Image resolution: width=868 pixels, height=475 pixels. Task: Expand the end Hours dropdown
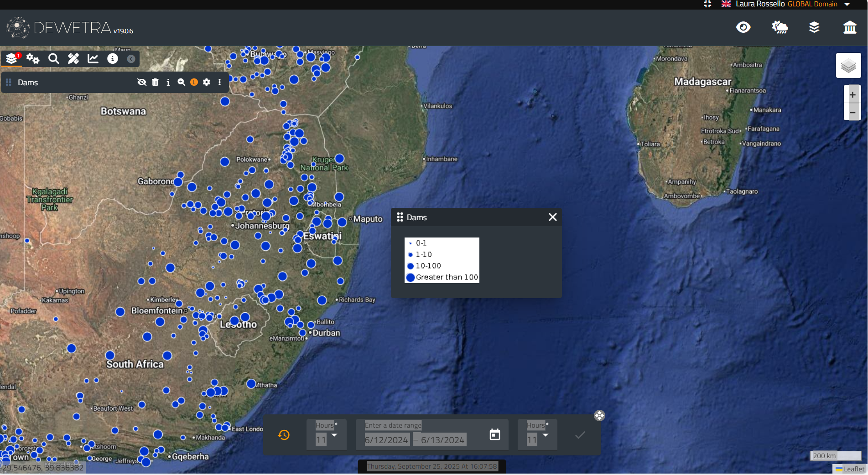pos(545,435)
